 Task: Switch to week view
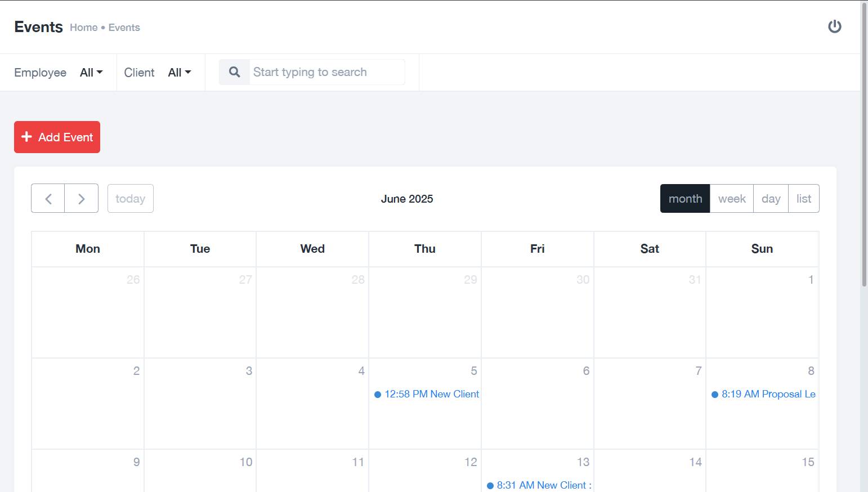point(732,198)
